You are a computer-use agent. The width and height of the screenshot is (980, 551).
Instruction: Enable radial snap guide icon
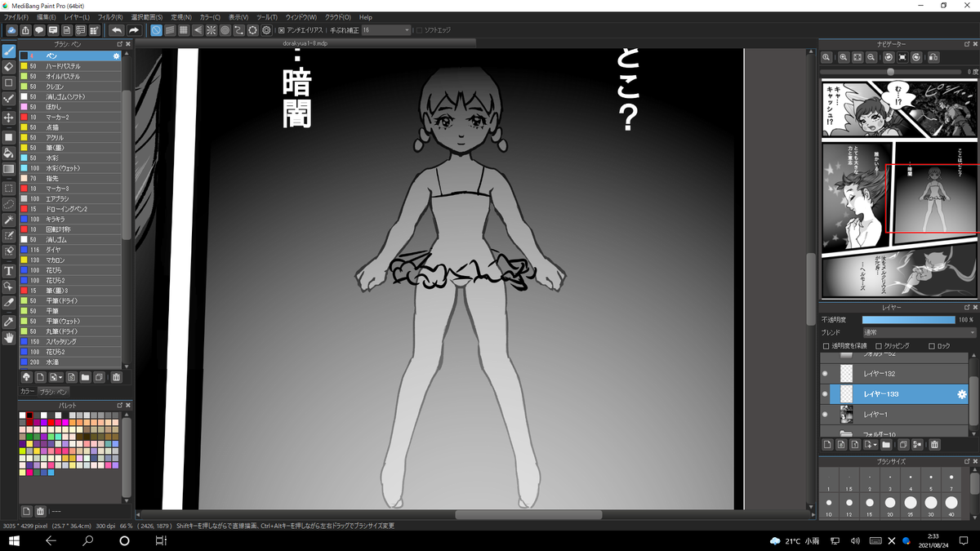212,30
